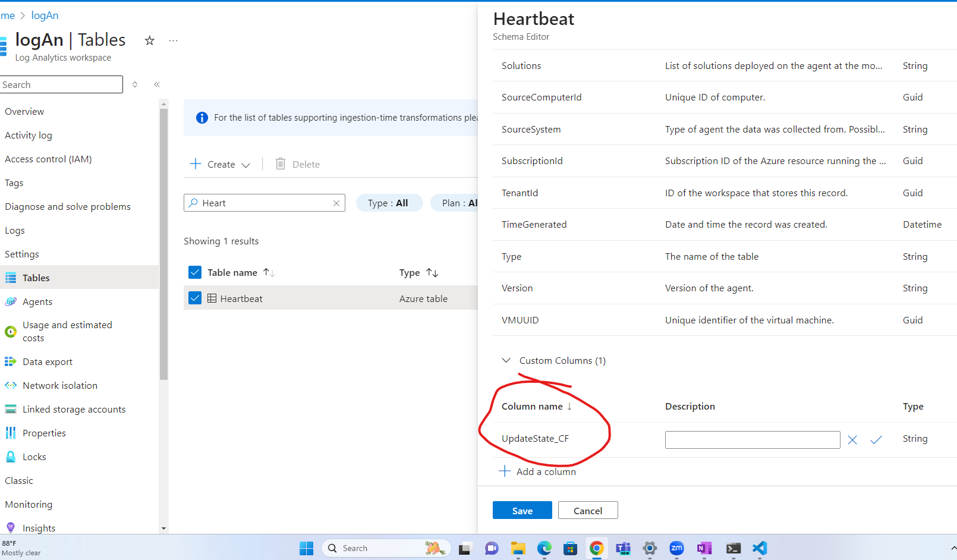
Task: Open the Type : All filter
Action: point(389,203)
